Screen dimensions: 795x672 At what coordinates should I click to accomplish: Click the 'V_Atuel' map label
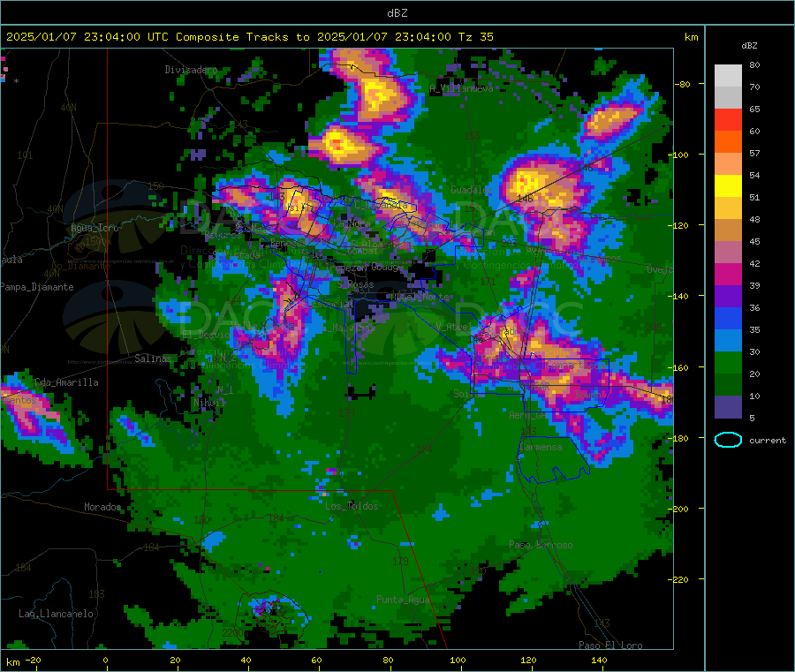coord(454,327)
